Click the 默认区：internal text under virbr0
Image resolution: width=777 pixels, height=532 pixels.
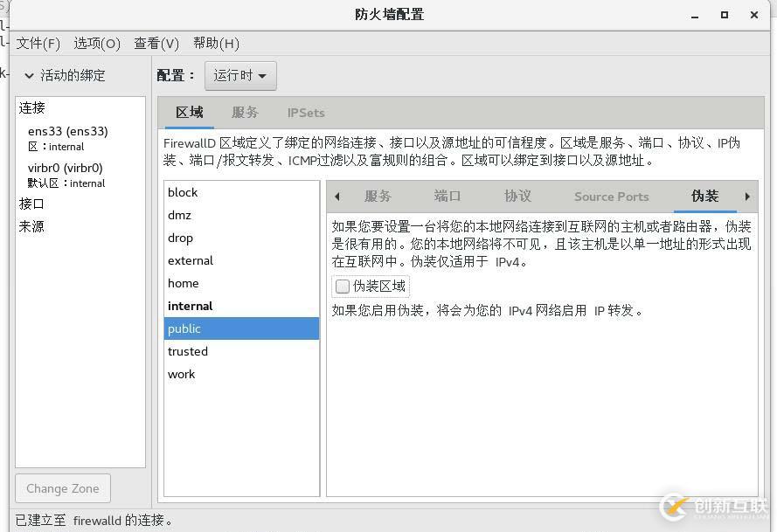pyautogui.click(x=66, y=183)
